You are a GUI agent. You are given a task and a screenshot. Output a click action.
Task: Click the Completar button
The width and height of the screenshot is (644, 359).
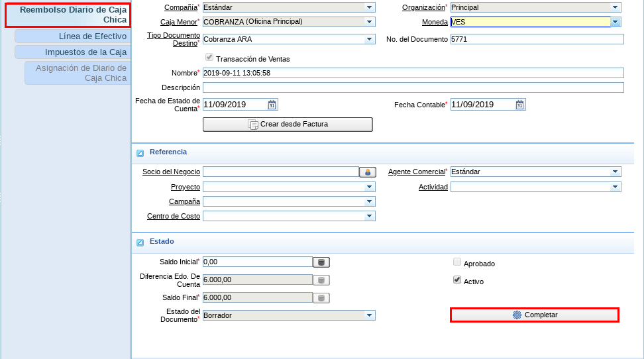534,315
